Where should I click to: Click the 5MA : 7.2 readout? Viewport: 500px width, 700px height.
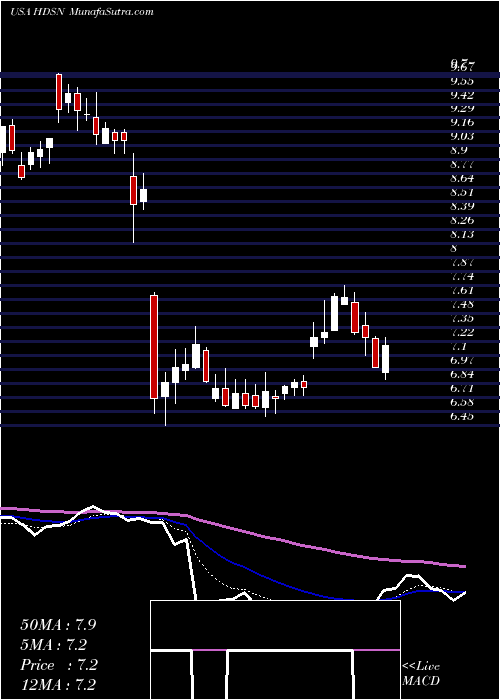coord(54,645)
